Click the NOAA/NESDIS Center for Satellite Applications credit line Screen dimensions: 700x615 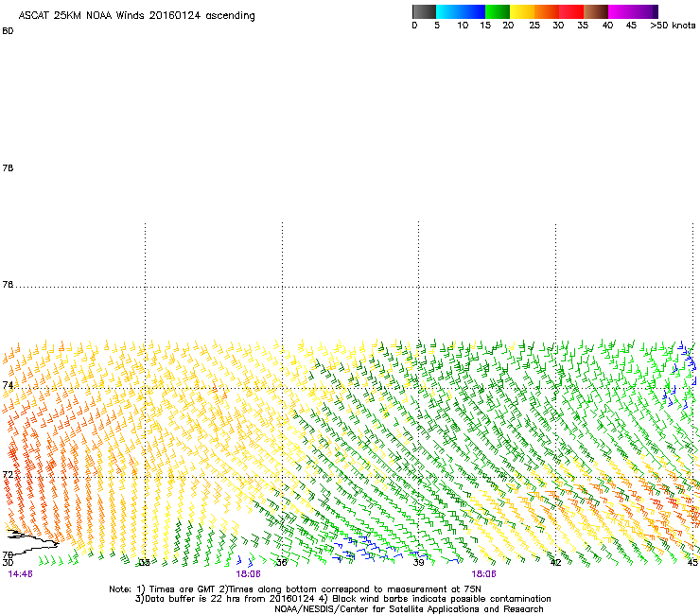pyautogui.click(x=409, y=609)
